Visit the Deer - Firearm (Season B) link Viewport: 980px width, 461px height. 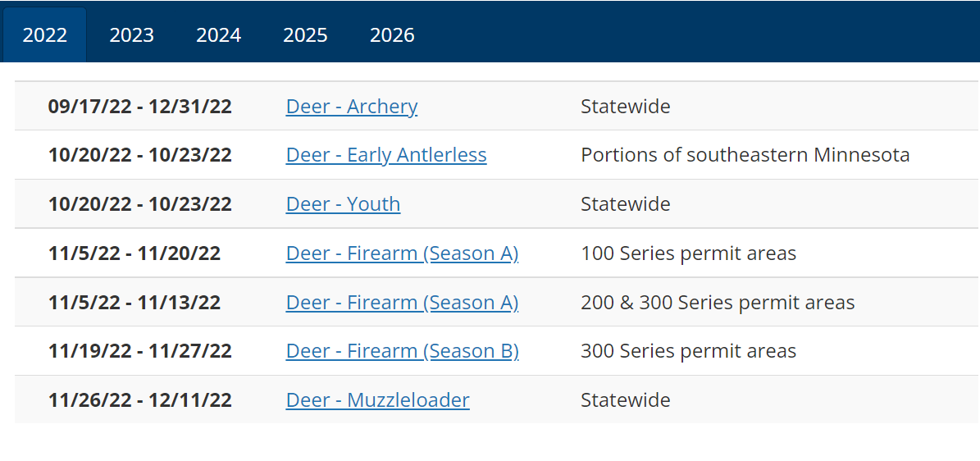[402, 351]
